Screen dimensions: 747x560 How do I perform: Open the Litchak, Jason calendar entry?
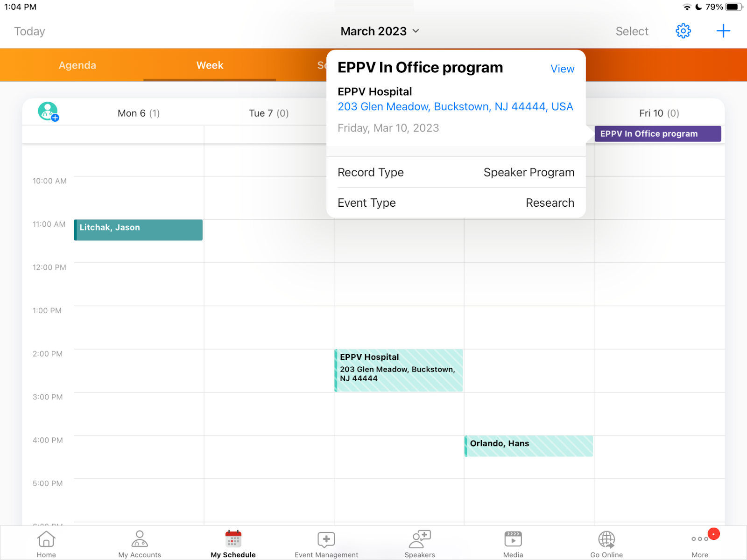138,230
